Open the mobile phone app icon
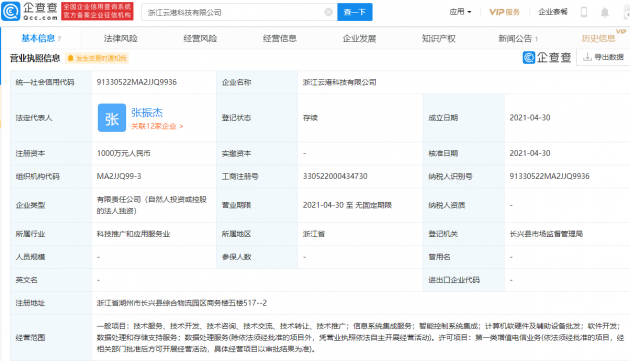This screenshot has width=630, height=361. [584, 12]
